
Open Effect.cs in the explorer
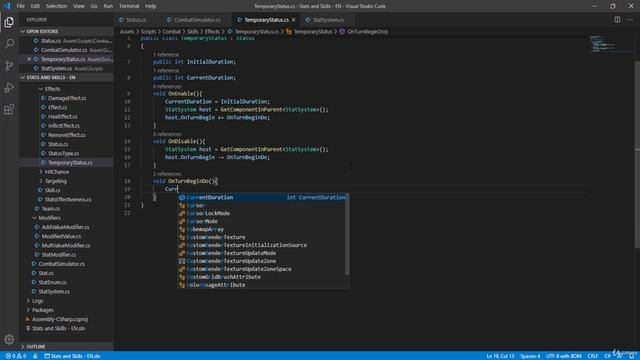click(x=57, y=107)
